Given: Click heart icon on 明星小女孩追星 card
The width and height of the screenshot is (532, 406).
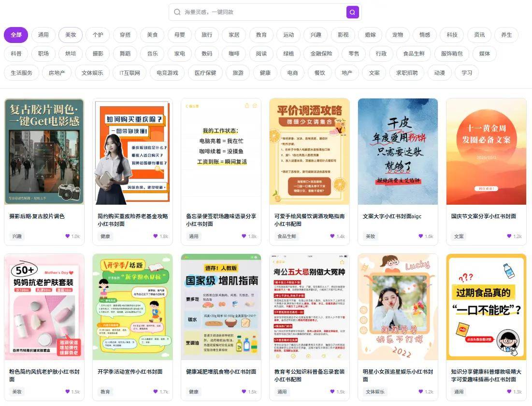Looking at the screenshot, I should point(421,392).
